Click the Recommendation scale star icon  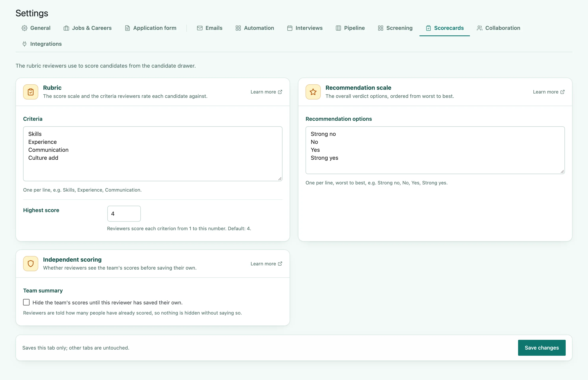(x=313, y=92)
